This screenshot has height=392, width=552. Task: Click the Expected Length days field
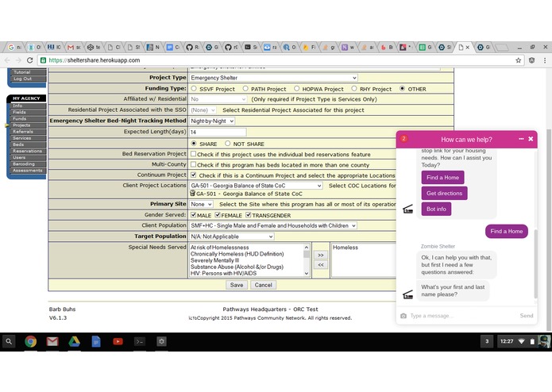218,132
